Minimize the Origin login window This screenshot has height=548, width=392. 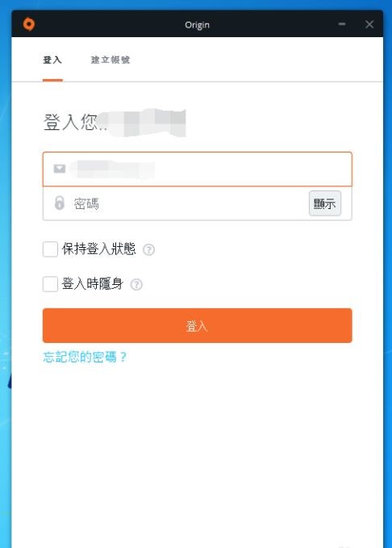[x=342, y=24]
